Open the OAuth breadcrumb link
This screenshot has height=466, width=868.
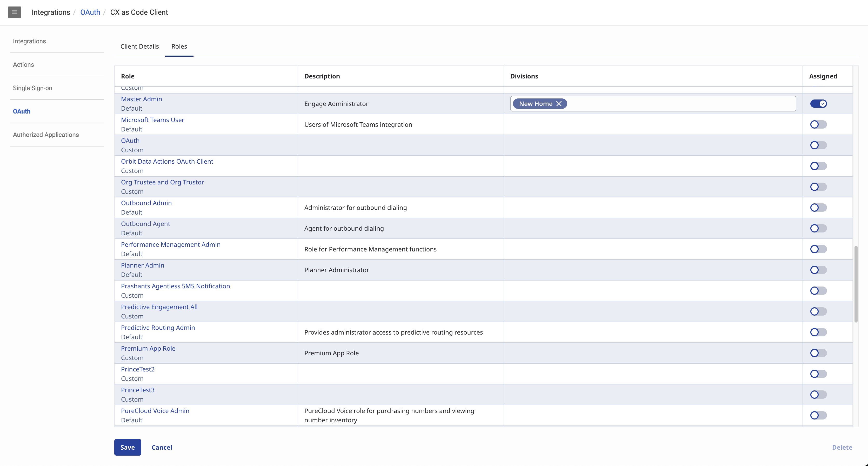click(90, 12)
